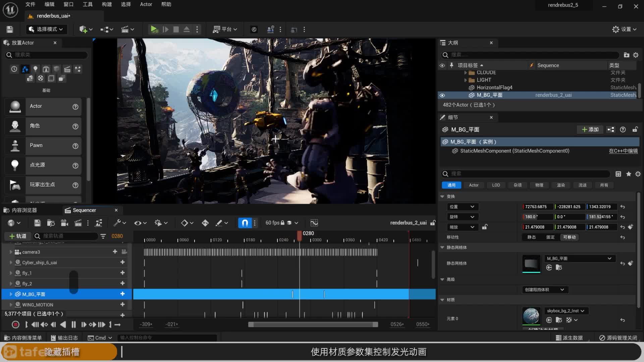
Task: Collapse the 变换 transform section
Action: click(442, 196)
